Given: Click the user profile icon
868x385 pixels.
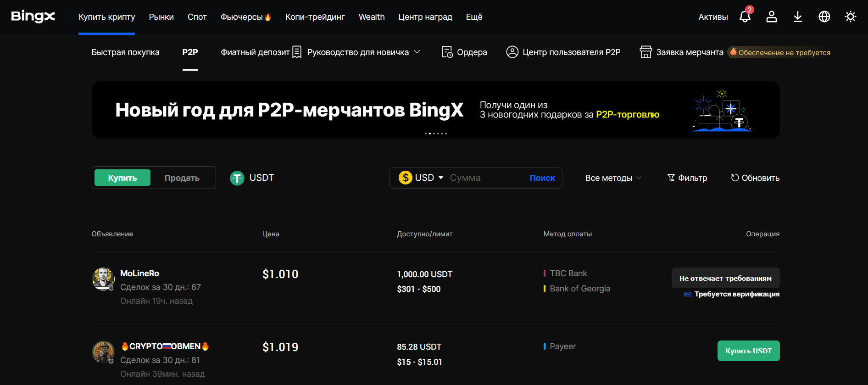Looking at the screenshot, I should [772, 17].
